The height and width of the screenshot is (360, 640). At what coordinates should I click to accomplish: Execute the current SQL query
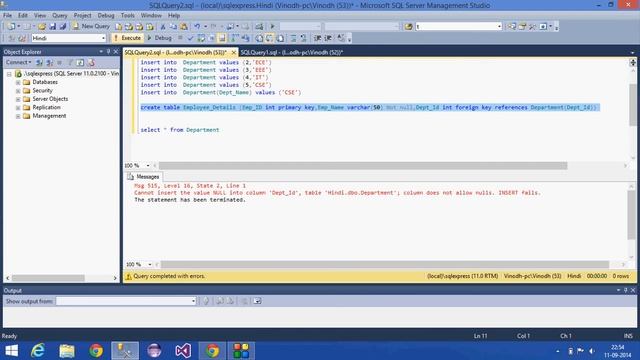tap(127, 38)
